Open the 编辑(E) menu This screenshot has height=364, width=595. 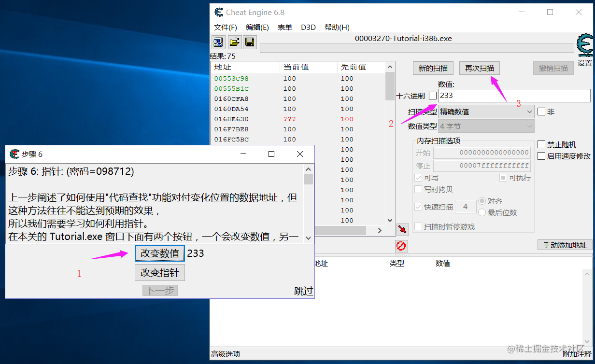[x=257, y=28]
